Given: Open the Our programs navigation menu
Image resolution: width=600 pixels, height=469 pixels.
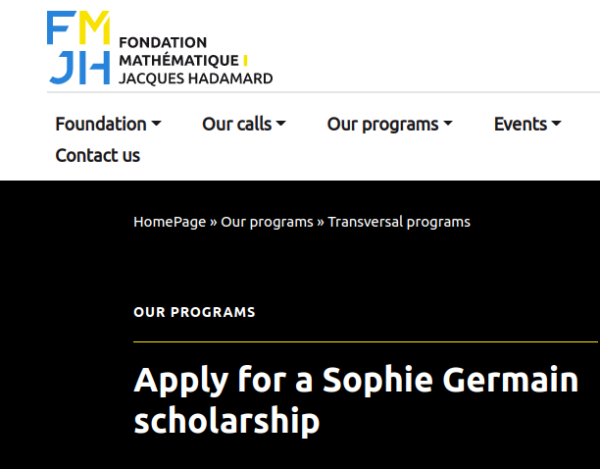Looking at the screenshot, I should (x=383, y=124).
